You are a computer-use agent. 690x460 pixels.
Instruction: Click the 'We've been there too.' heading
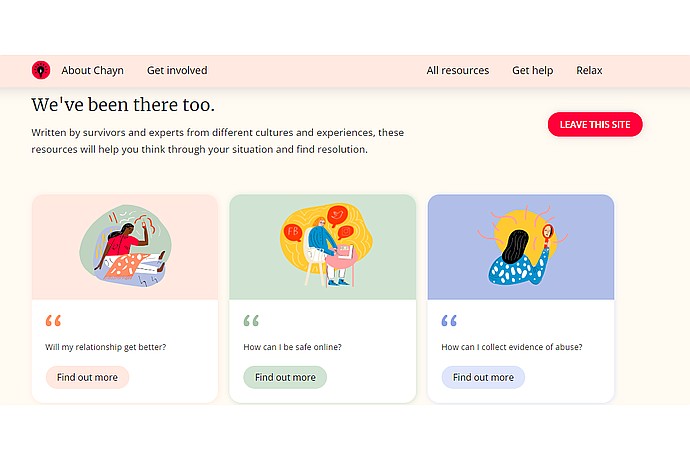tap(123, 105)
